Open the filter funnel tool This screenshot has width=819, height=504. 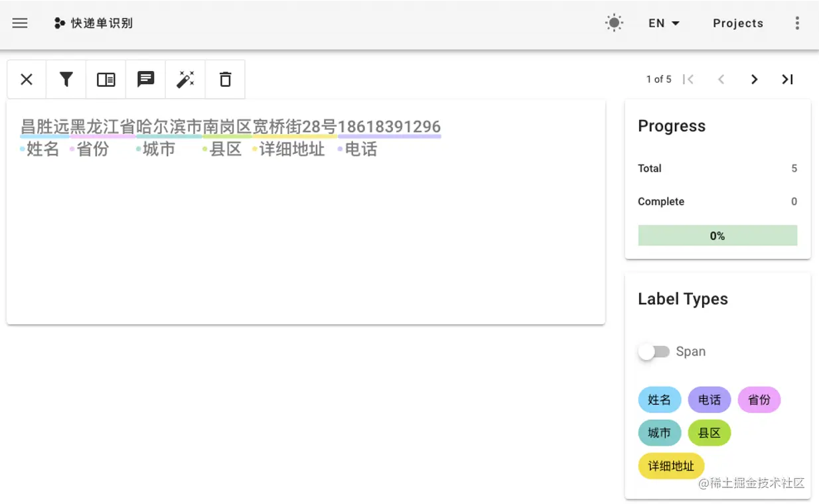coord(66,80)
